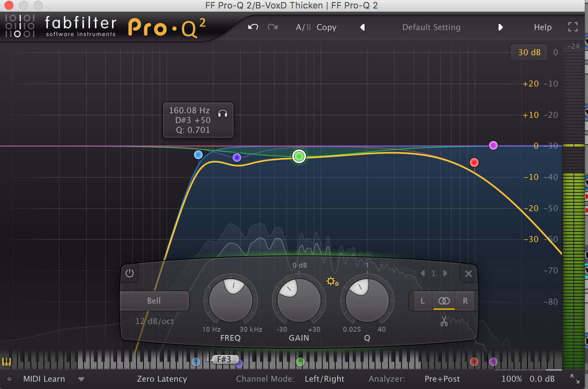Click the band frequency 160.08 Hz readout
Image resolution: width=588 pixels, height=389 pixels.
pos(189,110)
